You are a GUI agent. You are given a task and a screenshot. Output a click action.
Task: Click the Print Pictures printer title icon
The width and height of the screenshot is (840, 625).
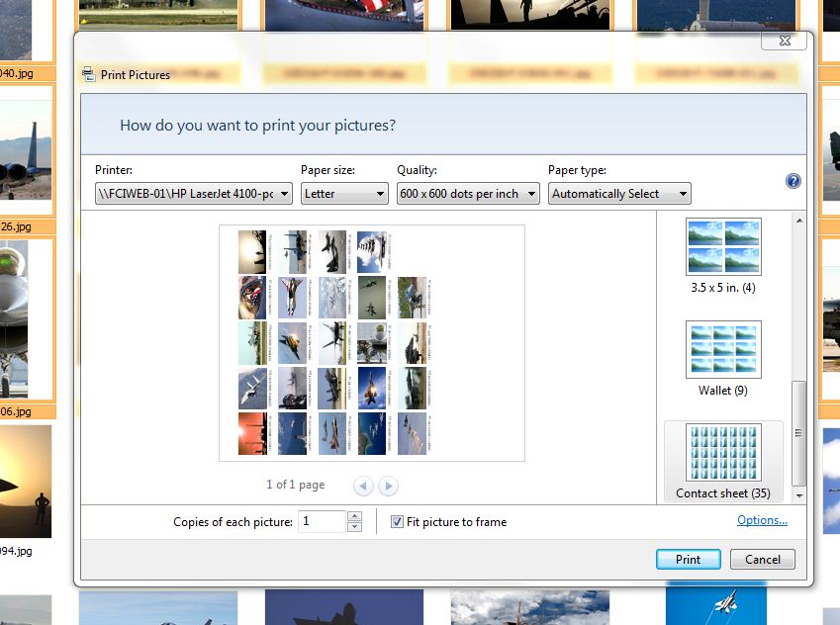(x=88, y=74)
